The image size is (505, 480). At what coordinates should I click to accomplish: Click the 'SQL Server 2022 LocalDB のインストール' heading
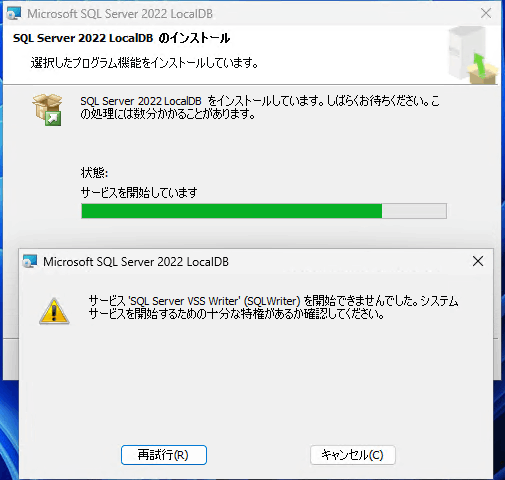pos(122,38)
